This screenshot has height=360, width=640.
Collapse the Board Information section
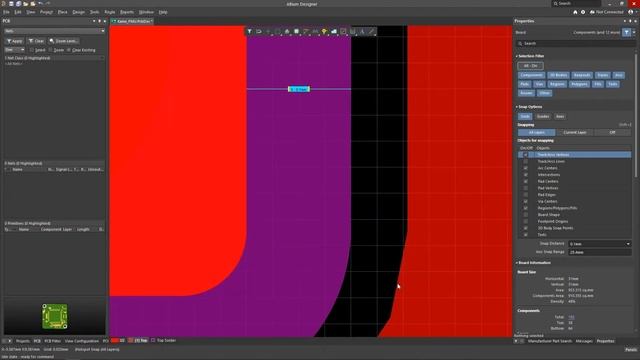(517, 263)
